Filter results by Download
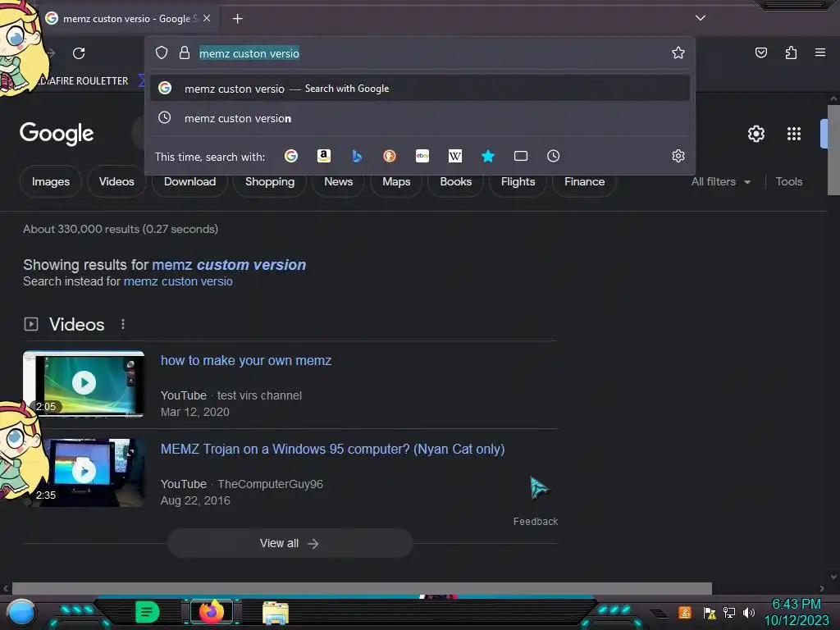 189,181
